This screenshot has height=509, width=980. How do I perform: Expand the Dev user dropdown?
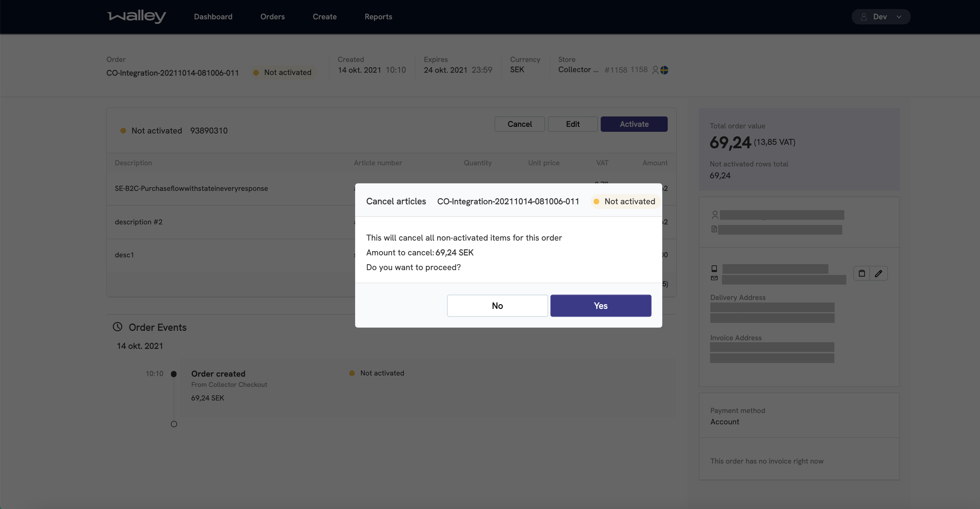[x=881, y=17]
